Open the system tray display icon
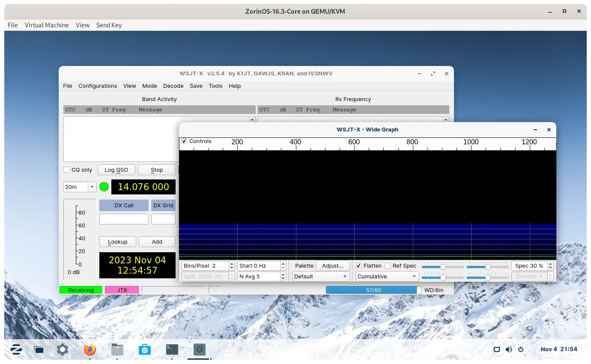591x364 pixels. [x=497, y=349]
